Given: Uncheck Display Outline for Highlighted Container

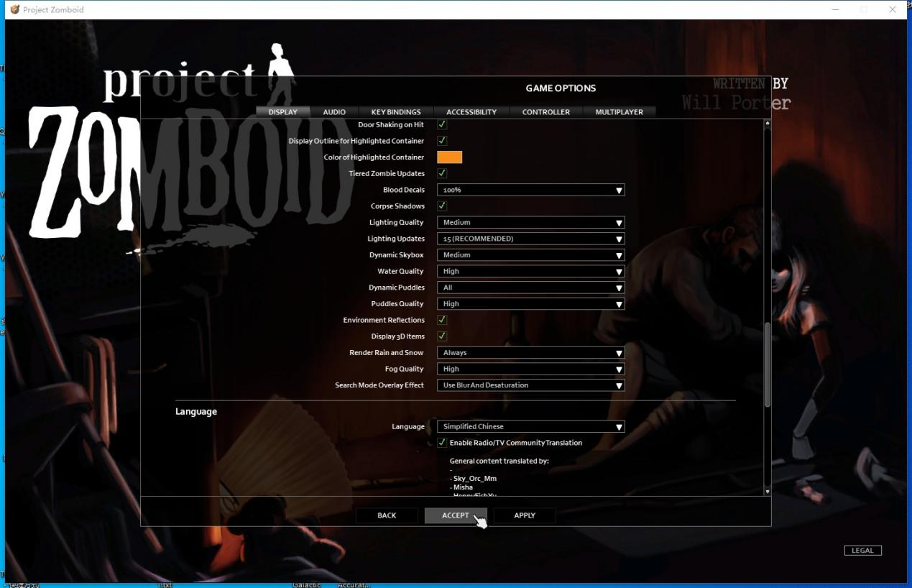Looking at the screenshot, I should tap(442, 141).
